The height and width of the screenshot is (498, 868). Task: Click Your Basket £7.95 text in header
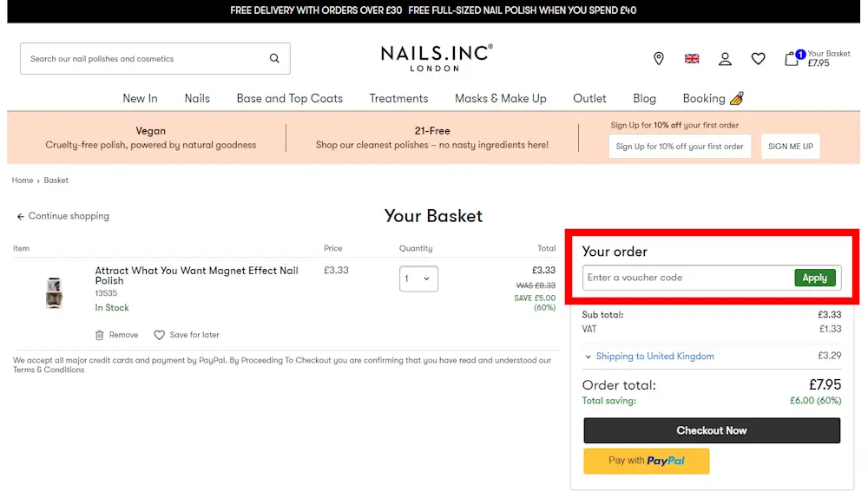pyautogui.click(x=829, y=58)
